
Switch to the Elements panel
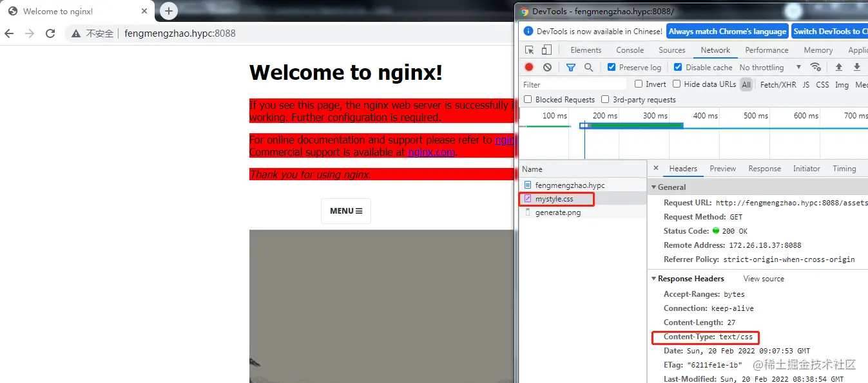(x=586, y=50)
